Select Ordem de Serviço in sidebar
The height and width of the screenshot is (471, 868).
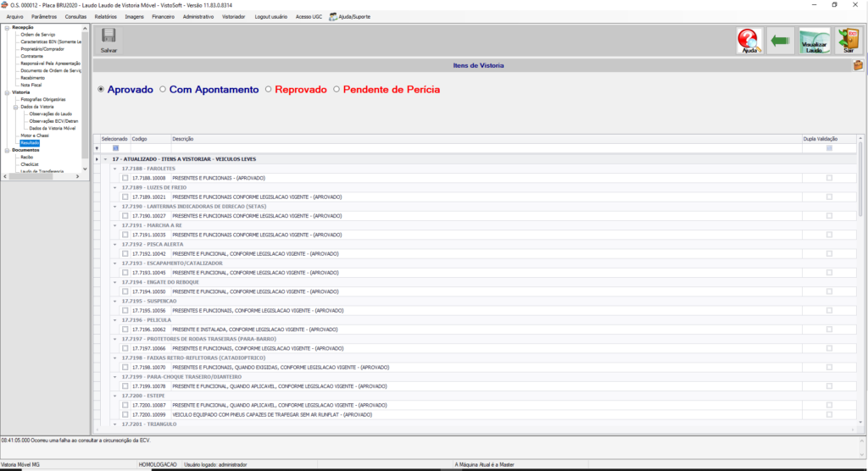(38, 35)
